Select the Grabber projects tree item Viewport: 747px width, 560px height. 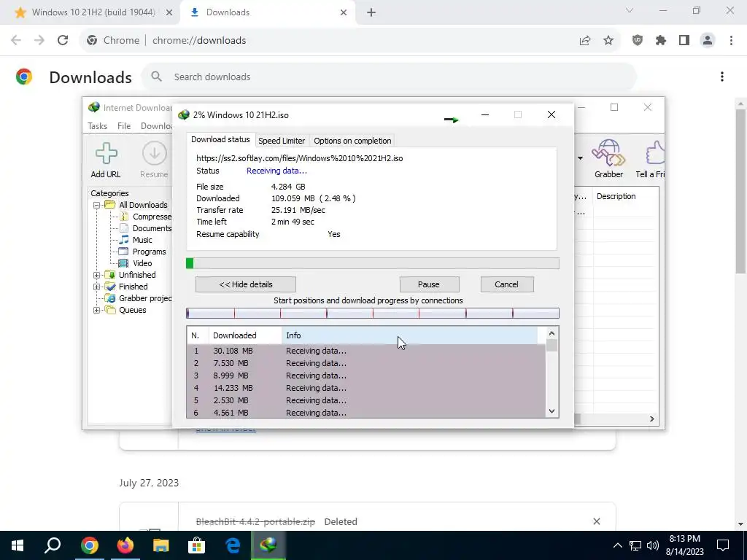point(145,298)
